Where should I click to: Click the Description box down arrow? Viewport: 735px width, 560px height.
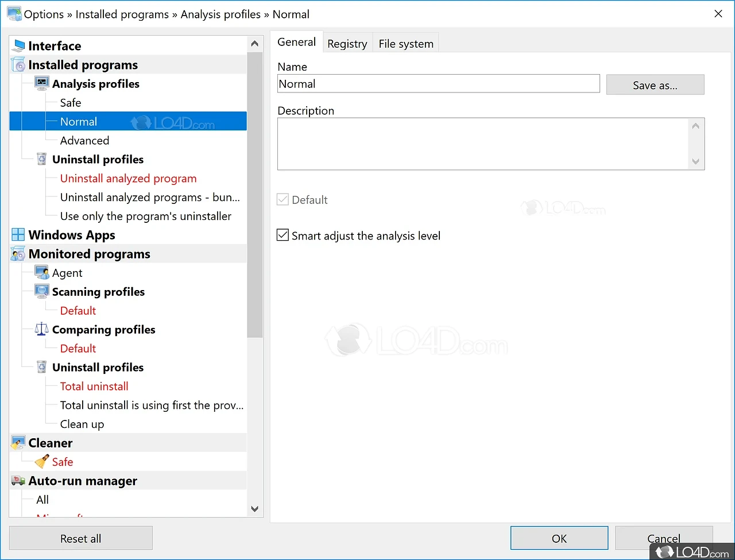click(696, 161)
